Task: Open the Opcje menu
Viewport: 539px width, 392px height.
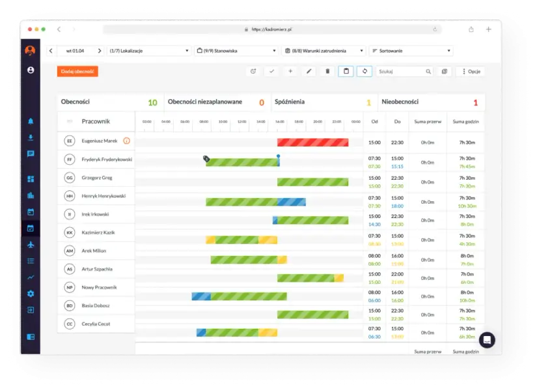Action: pyautogui.click(x=470, y=71)
